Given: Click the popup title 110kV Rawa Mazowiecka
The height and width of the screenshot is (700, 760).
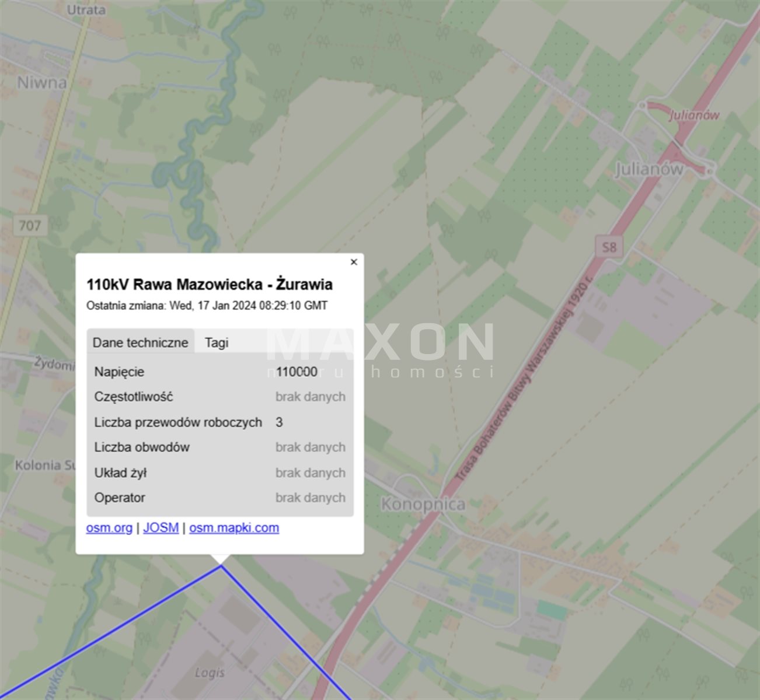Looking at the screenshot, I should click(x=210, y=285).
